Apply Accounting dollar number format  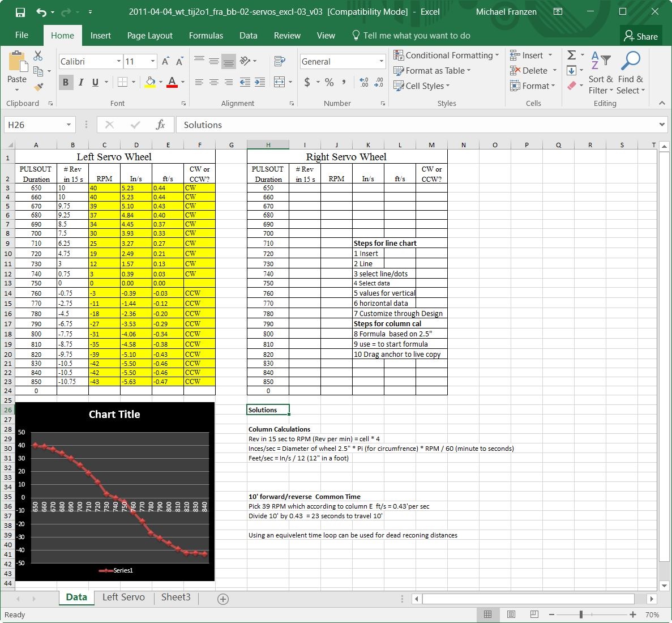[307, 82]
